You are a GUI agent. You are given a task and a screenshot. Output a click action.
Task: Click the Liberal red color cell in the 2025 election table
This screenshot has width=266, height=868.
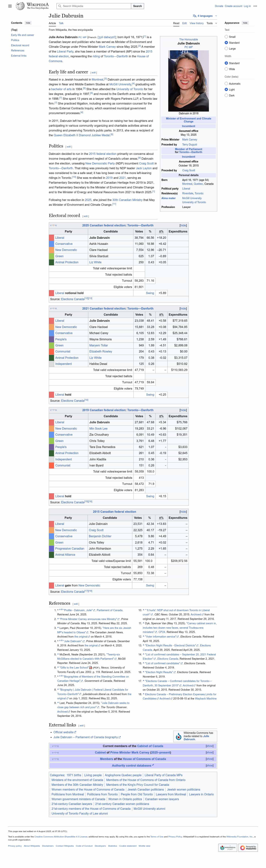(x=51, y=237)
